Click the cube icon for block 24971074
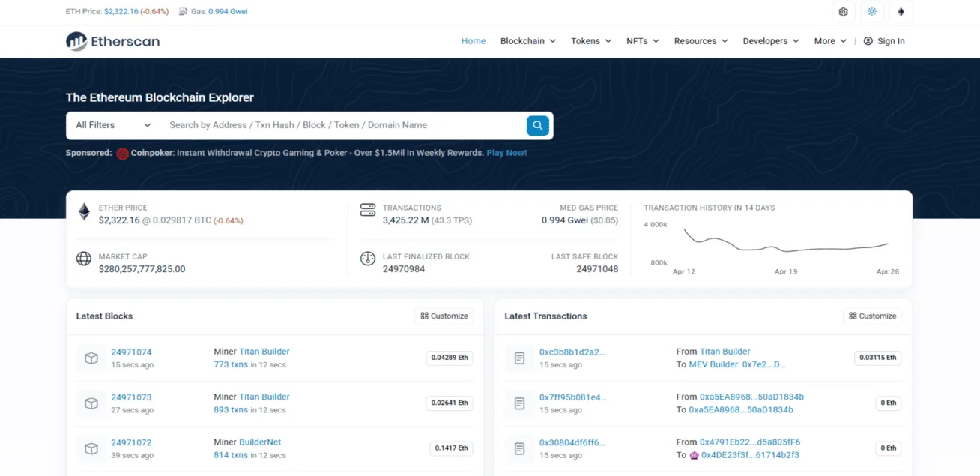This screenshot has width=980, height=476. tap(91, 358)
